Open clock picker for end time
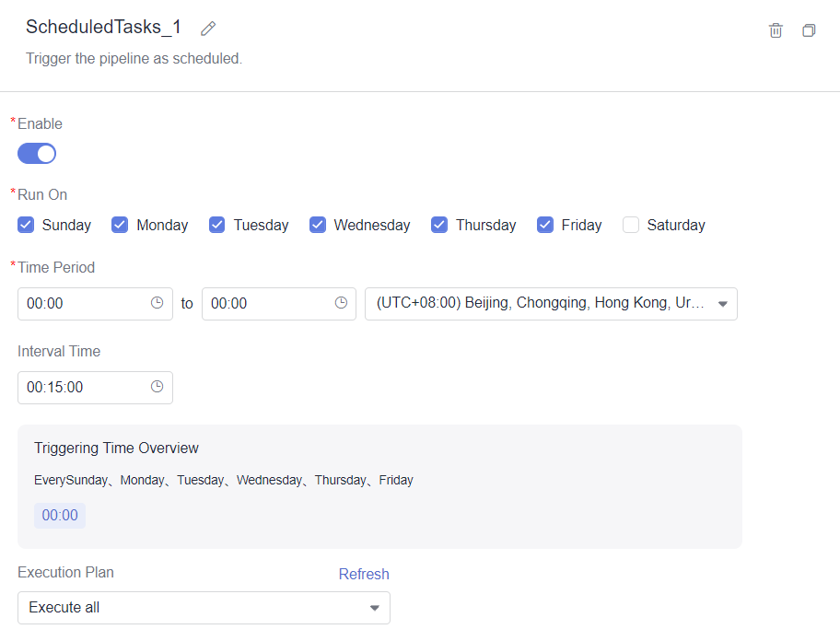 click(341, 303)
